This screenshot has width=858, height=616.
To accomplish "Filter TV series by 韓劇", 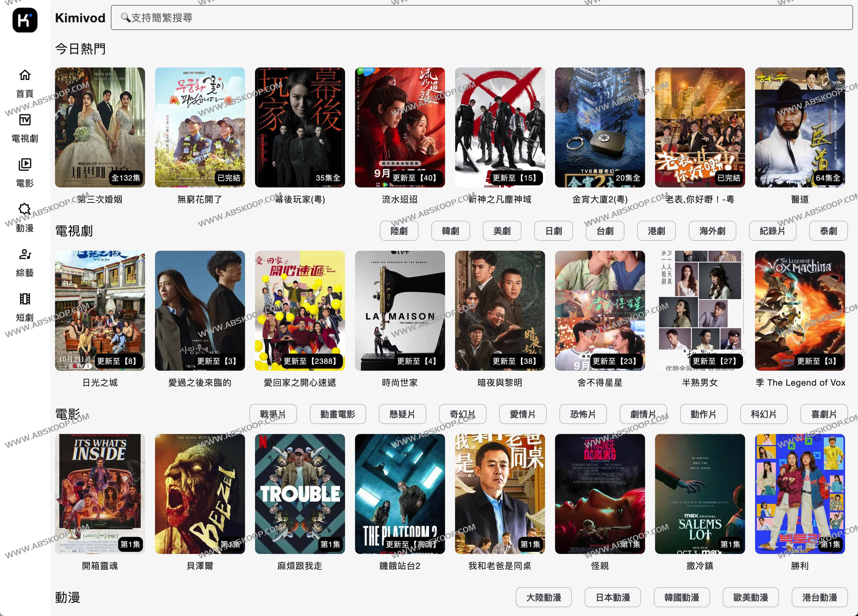I will click(x=450, y=231).
